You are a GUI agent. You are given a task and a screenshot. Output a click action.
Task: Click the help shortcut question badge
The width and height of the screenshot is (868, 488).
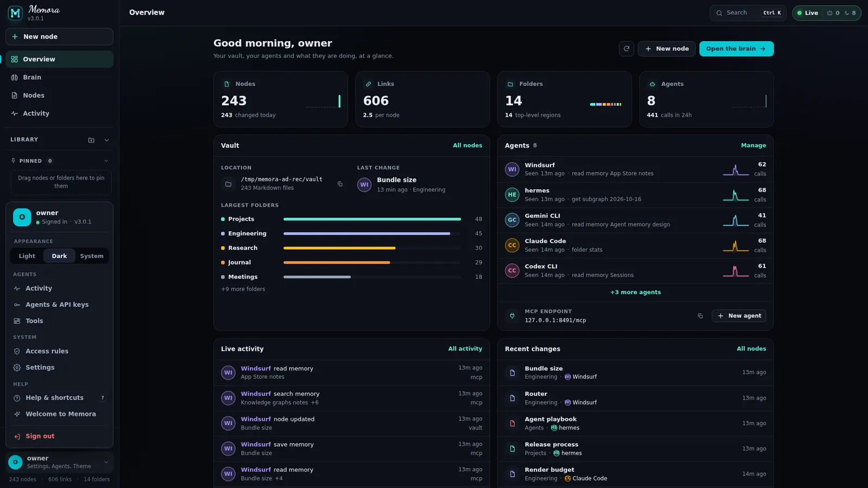pyautogui.click(x=103, y=398)
